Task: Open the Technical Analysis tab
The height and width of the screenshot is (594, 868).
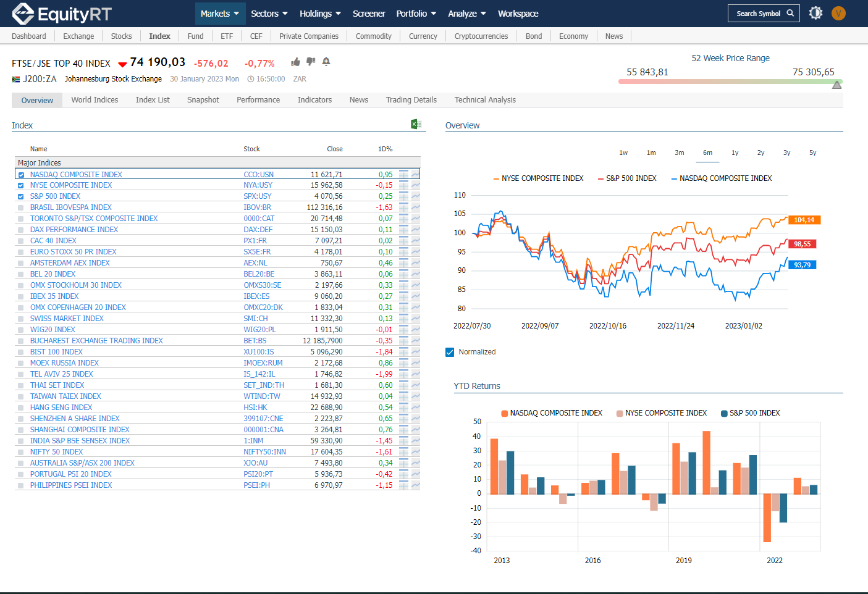Action: click(485, 100)
